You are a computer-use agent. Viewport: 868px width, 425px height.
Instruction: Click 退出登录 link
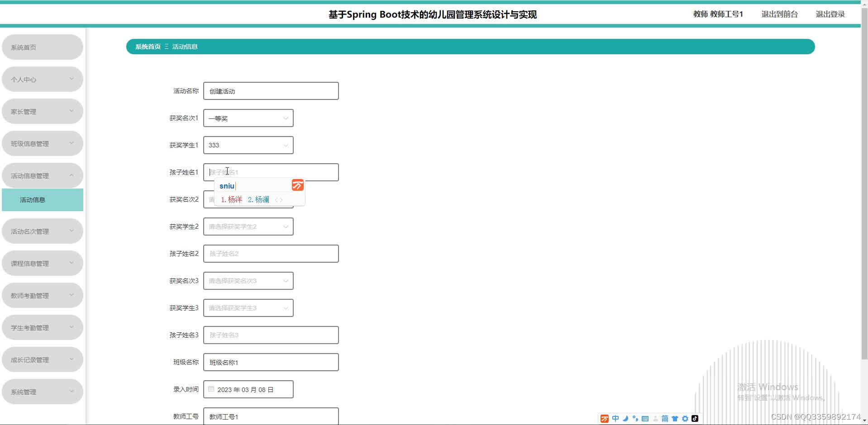click(830, 14)
